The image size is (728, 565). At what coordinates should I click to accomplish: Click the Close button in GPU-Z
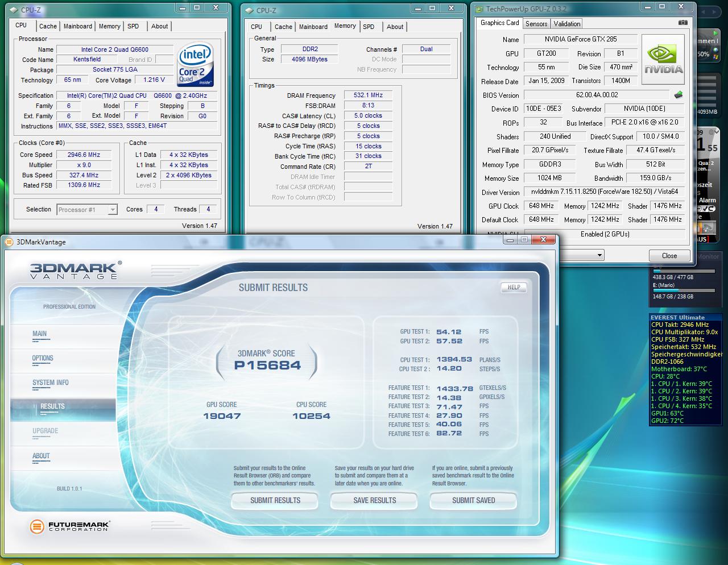click(x=669, y=256)
